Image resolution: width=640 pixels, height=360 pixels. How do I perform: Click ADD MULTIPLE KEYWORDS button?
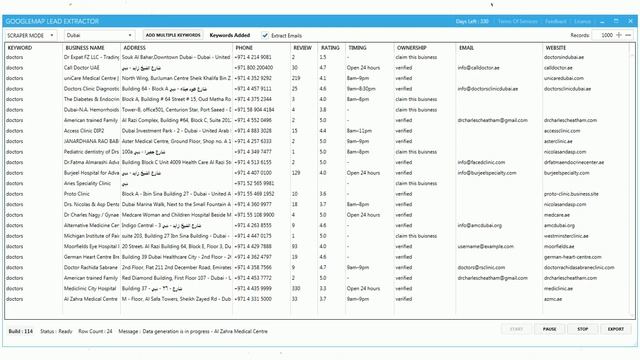pyautogui.click(x=173, y=35)
